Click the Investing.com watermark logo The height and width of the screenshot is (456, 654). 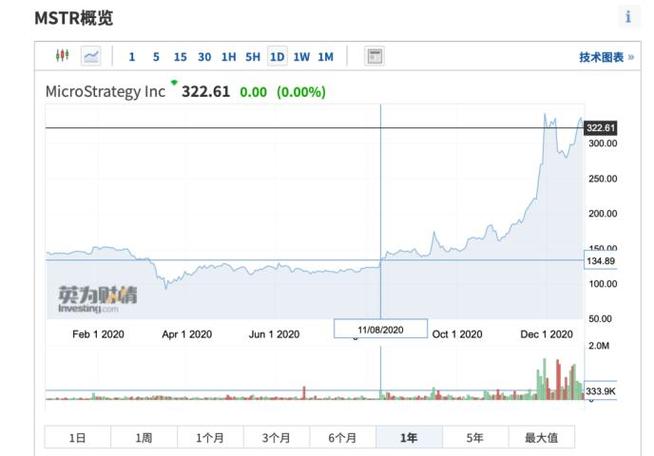[97, 299]
